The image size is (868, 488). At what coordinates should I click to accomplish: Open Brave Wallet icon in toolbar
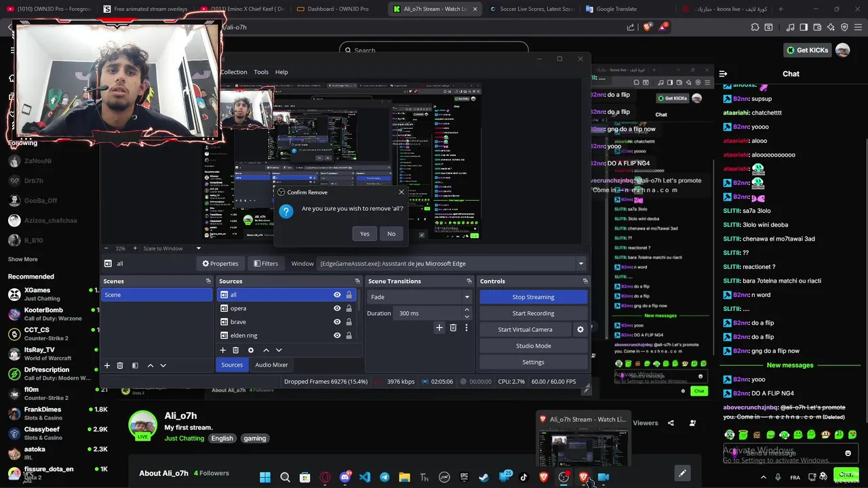point(817,27)
